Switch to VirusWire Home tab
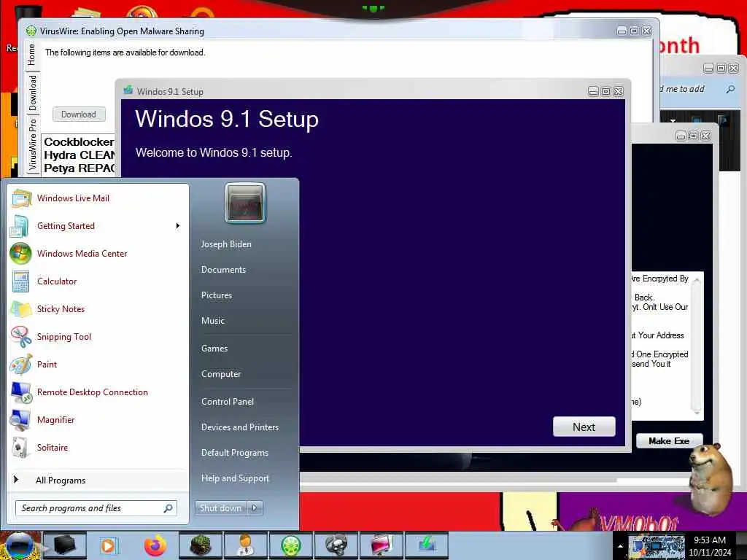 tap(31, 54)
